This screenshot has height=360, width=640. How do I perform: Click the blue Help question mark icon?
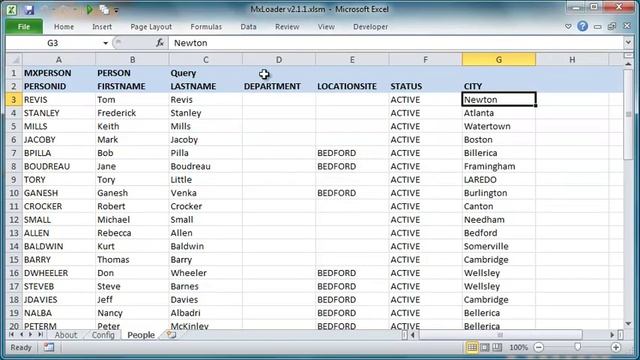point(582,27)
